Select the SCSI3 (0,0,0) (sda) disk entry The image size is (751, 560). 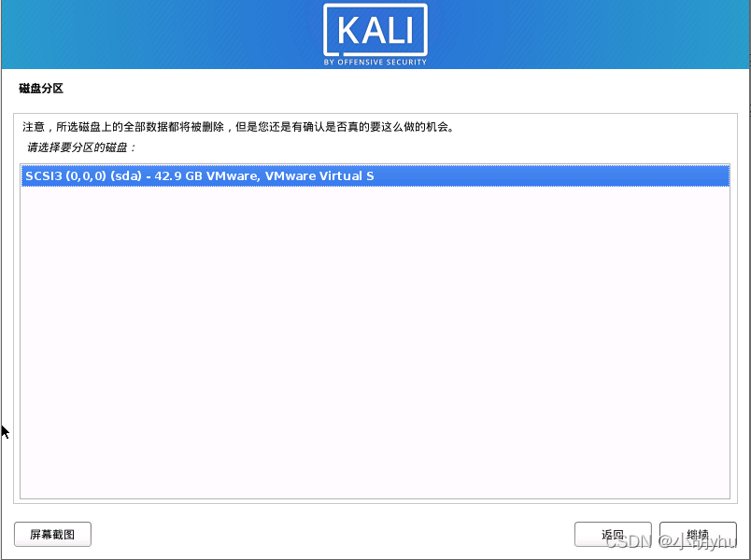click(375, 175)
